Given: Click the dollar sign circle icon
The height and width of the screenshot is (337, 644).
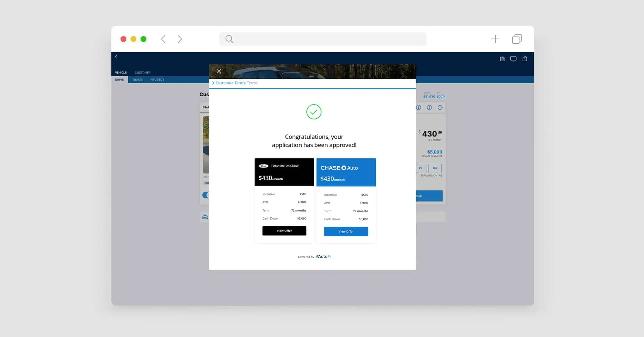Looking at the screenshot, I should (429, 107).
